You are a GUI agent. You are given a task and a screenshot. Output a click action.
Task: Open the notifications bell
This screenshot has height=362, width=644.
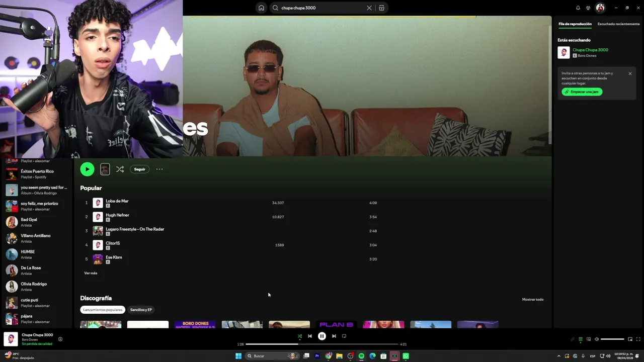tap(578, 8)
